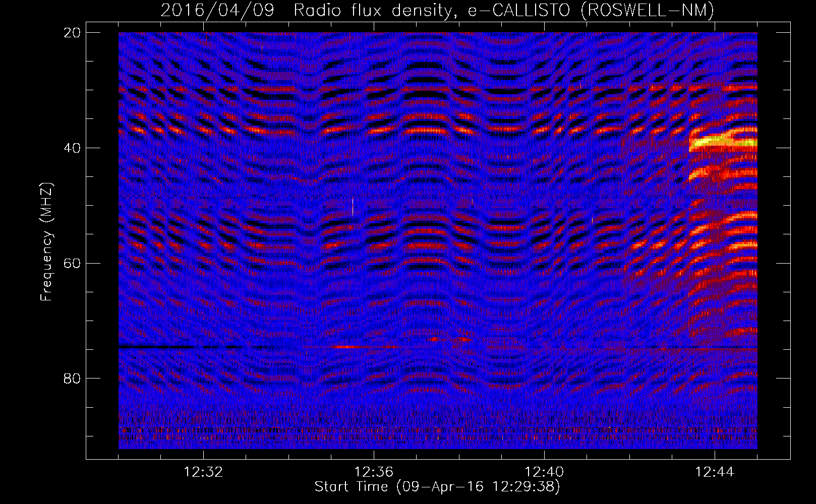Click the time axis label '12:32'
This screenshot has width=816, height=504.
[x=203, y=472]
